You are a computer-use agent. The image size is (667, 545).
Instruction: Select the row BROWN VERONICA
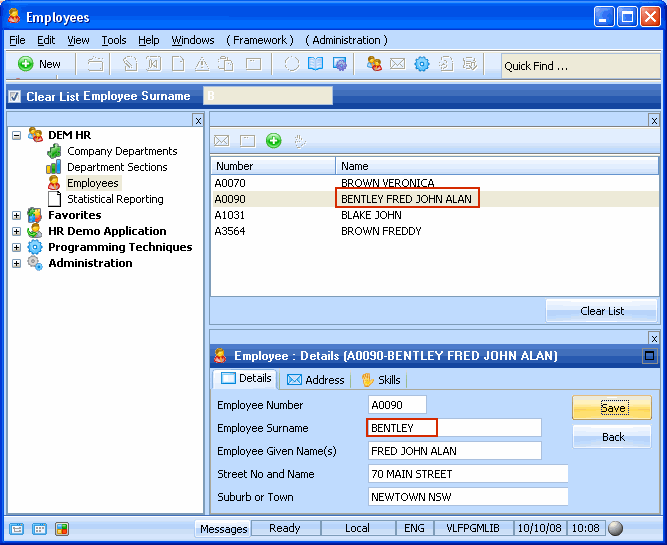click(435, 183)
